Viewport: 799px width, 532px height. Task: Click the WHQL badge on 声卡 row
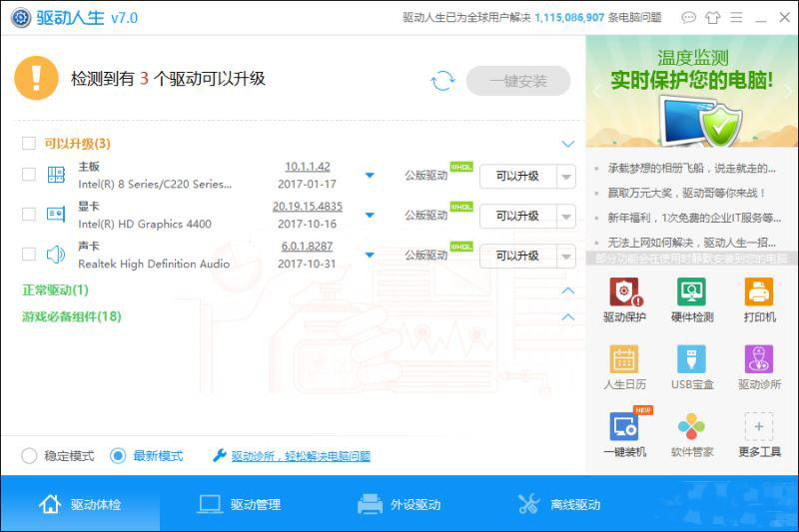click(461, 247)
